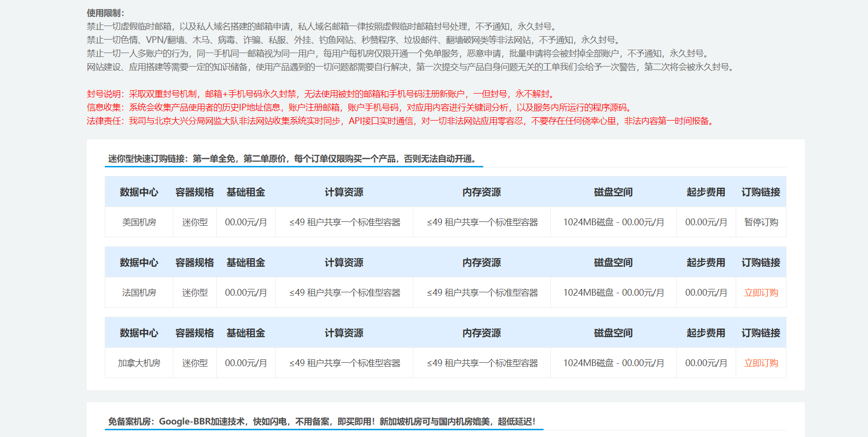This screenshot has height=437, width=868.
Task: Click 起步费用 price in 加拿大机房 row
Action: [706, 363]
